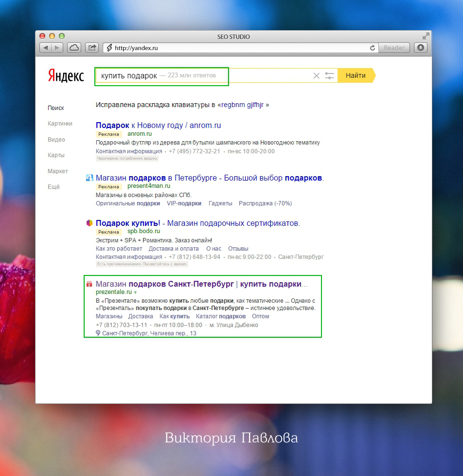Open Санкт-Петербург, Челиева пер., 13 address
The width and height of the screenshot is (463, 476).
(149, 333)
